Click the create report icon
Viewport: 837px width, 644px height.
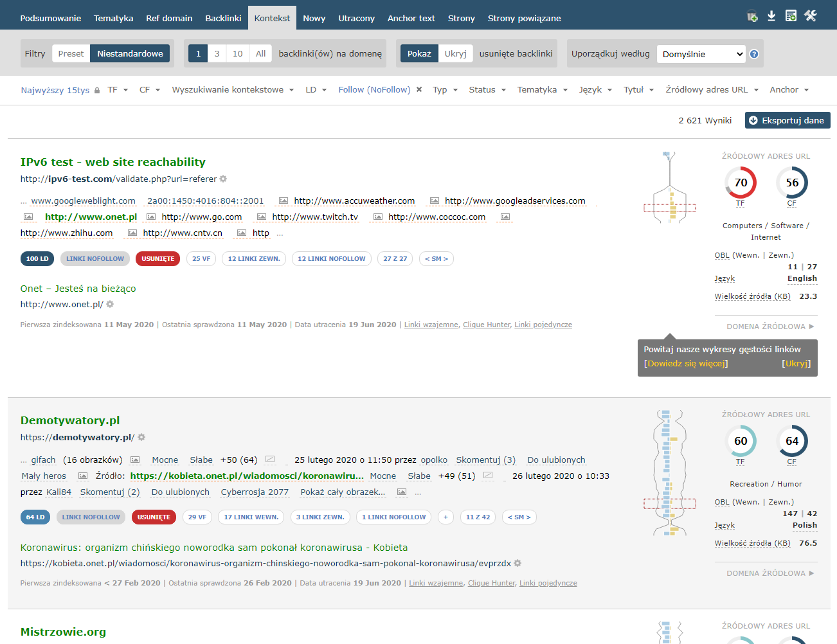tap(791, 16)
